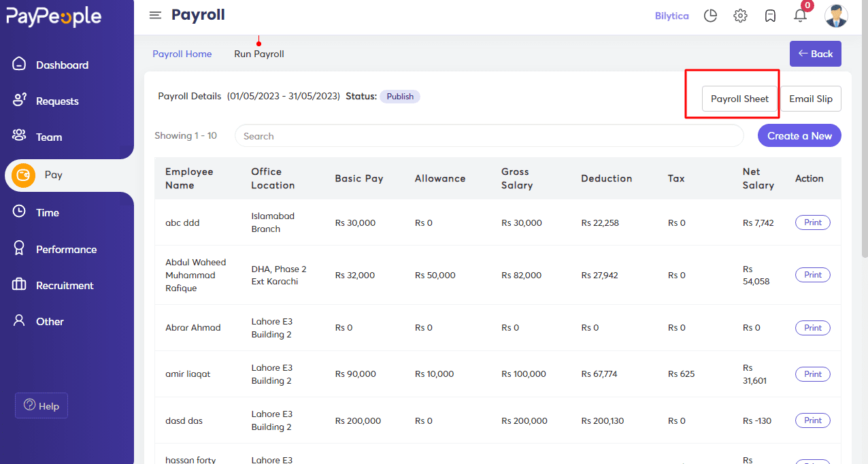
Task: Click the Create a New button
Action: 799,136
